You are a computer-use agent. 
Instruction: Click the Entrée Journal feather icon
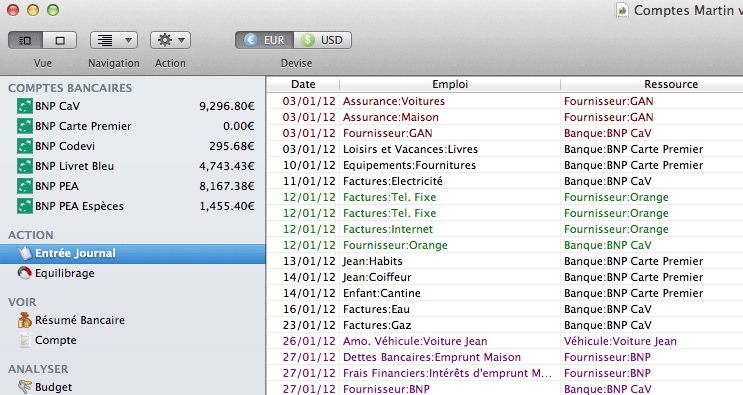click(25, 253)
